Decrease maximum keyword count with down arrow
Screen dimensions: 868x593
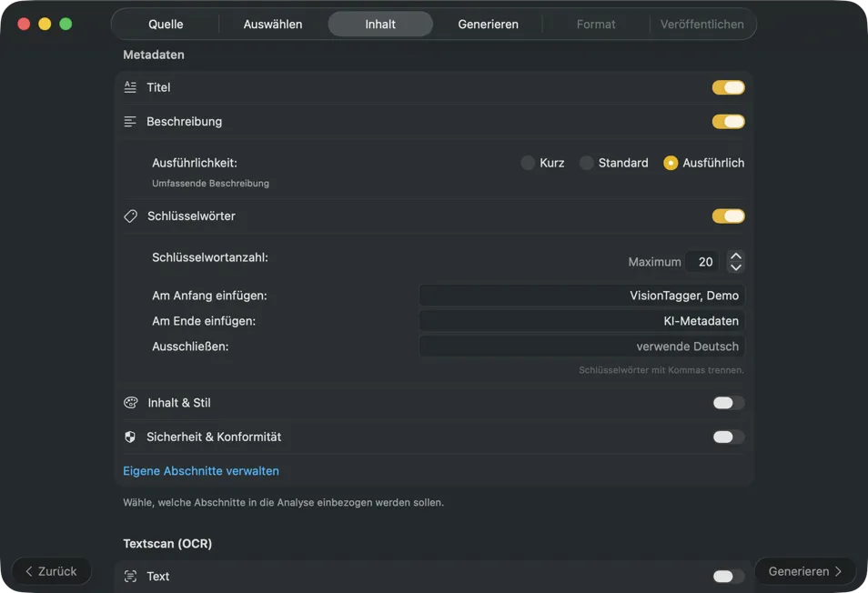click(x=736, y=267)
